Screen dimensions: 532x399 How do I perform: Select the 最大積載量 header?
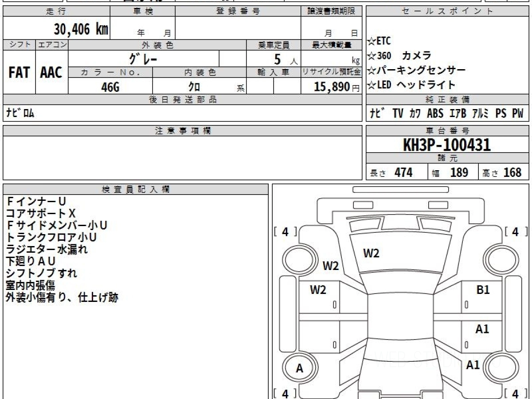pos(332,45)
